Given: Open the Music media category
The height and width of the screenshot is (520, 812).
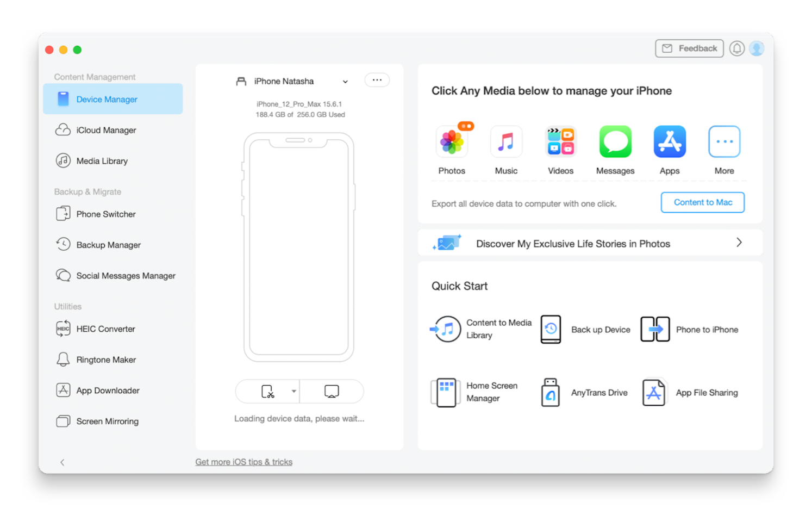Looking at the screenshot, I should (x=506, y=142).
